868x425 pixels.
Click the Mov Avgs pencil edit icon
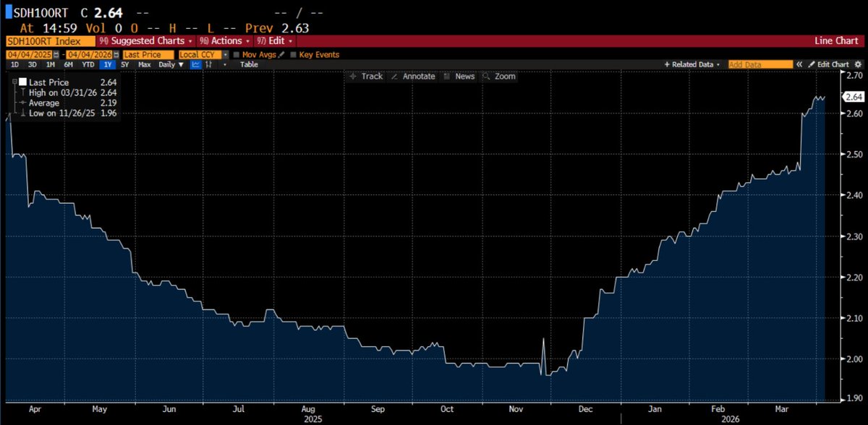[281, 55]
